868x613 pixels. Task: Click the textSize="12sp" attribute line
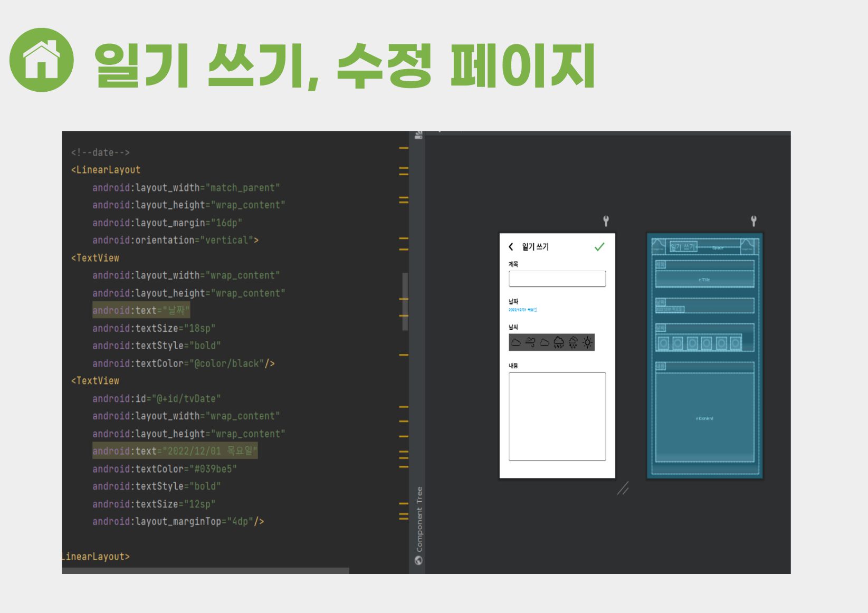154,504
